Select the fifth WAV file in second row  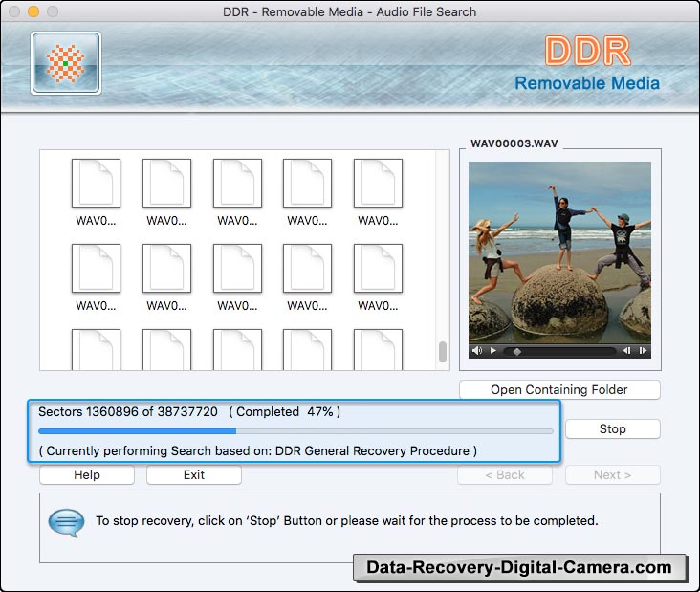pyautogui.click(x=378, y=277)
